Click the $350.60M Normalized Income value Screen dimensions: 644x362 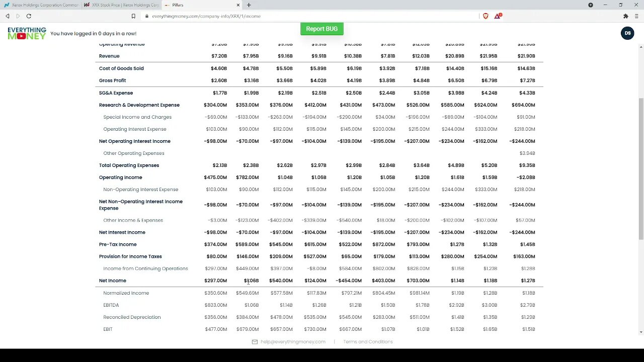tap(215, 293)
